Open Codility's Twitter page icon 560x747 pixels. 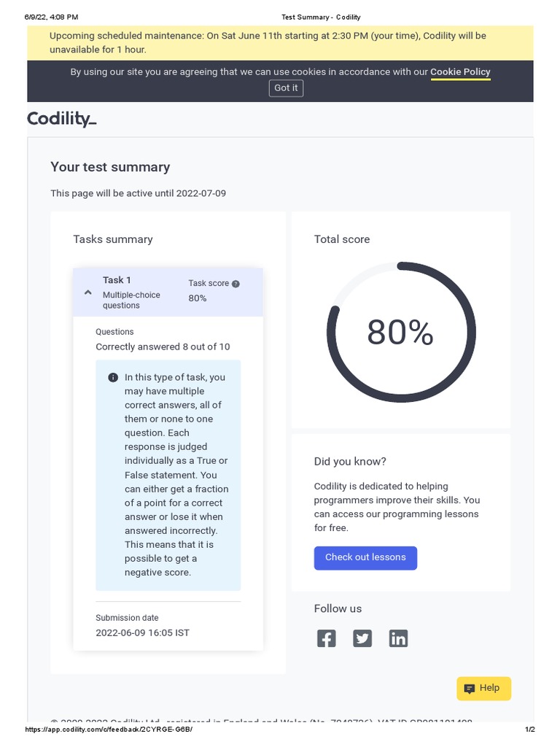pos(362,638)
